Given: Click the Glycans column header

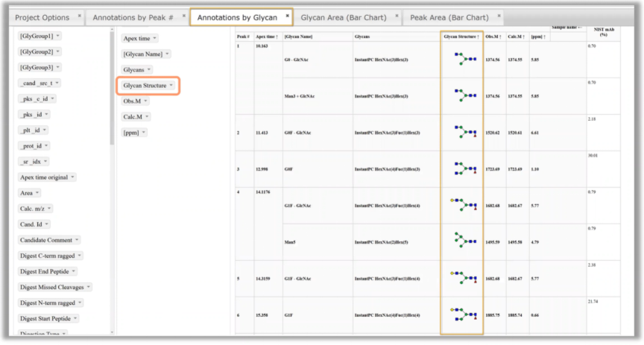Looking at the screenshot, I should tap(396, 37).
